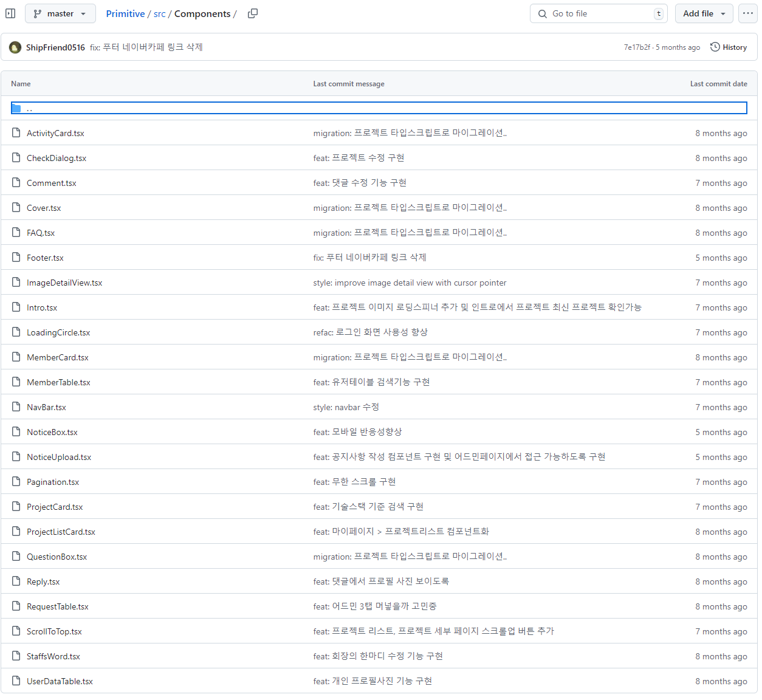Copy the path using the copy icon
The height and width of the screenshot is (700, 762).
click(x=253, y=13)
